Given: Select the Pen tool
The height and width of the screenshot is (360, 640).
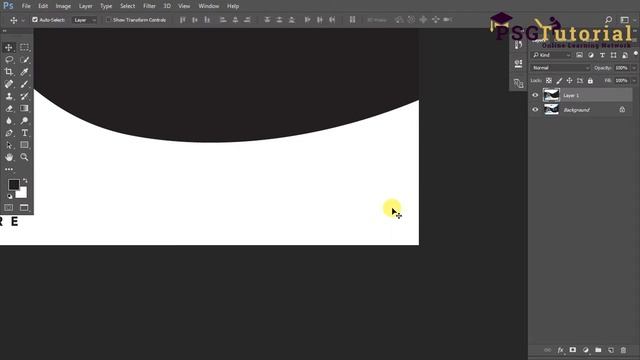Looking at the screenshot, I should click(x=9, y=133).
